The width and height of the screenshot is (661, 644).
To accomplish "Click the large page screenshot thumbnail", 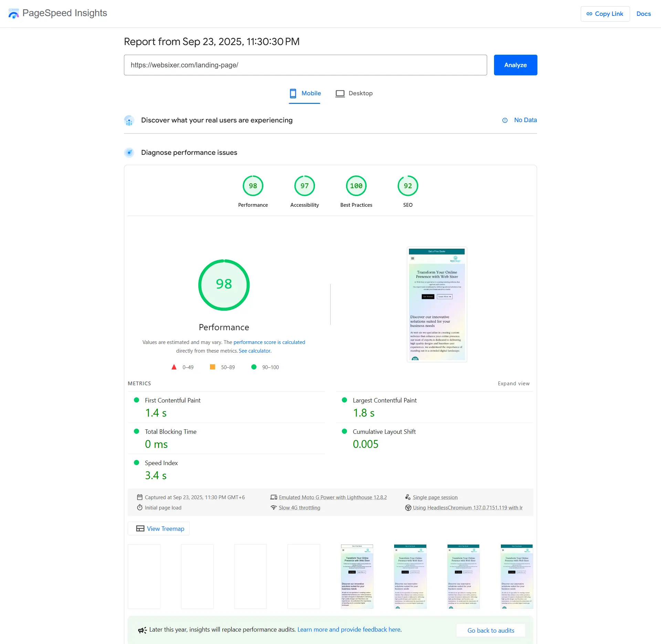I will 437,304.
